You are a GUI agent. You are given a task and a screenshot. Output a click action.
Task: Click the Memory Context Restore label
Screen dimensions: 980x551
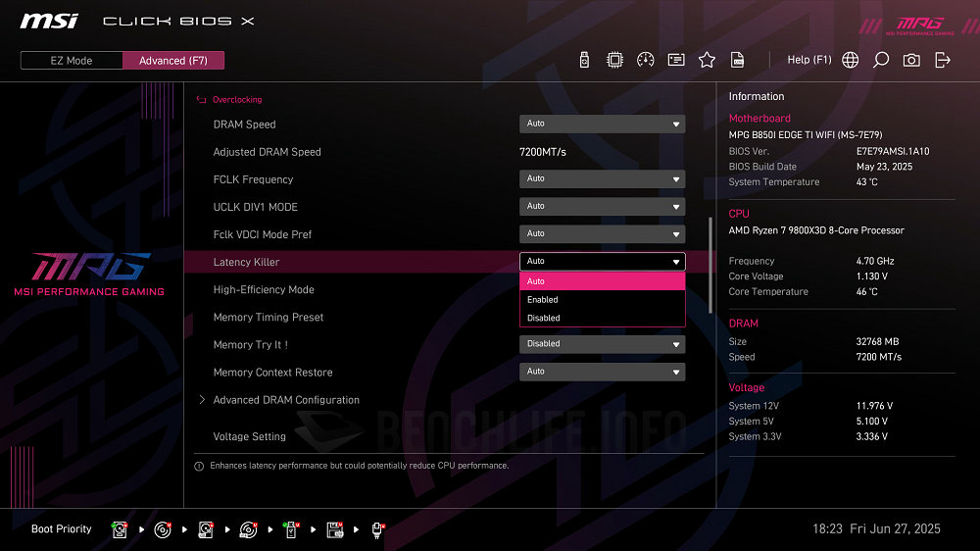click(x=273, y=373)
